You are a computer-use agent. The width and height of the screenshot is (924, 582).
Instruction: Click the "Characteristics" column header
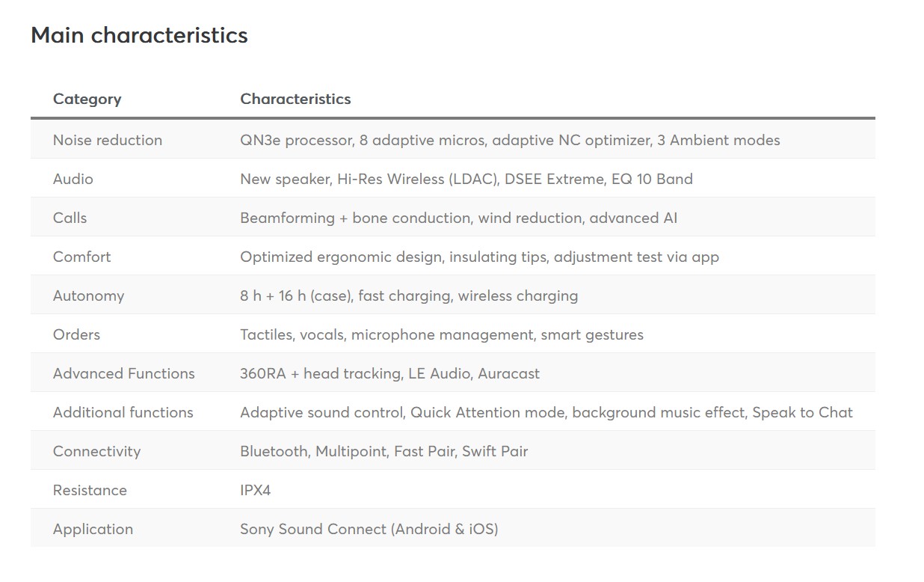point(295,99)
